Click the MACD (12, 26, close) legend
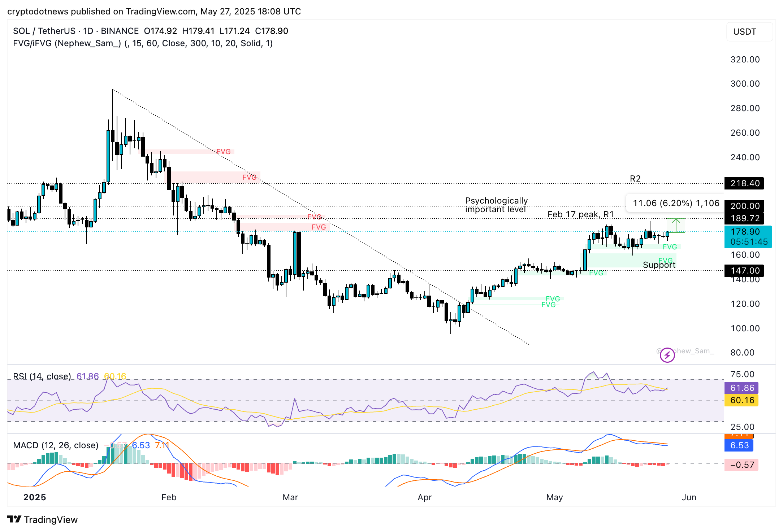Viewport: 783px width, 532px height. click(56, 445)
